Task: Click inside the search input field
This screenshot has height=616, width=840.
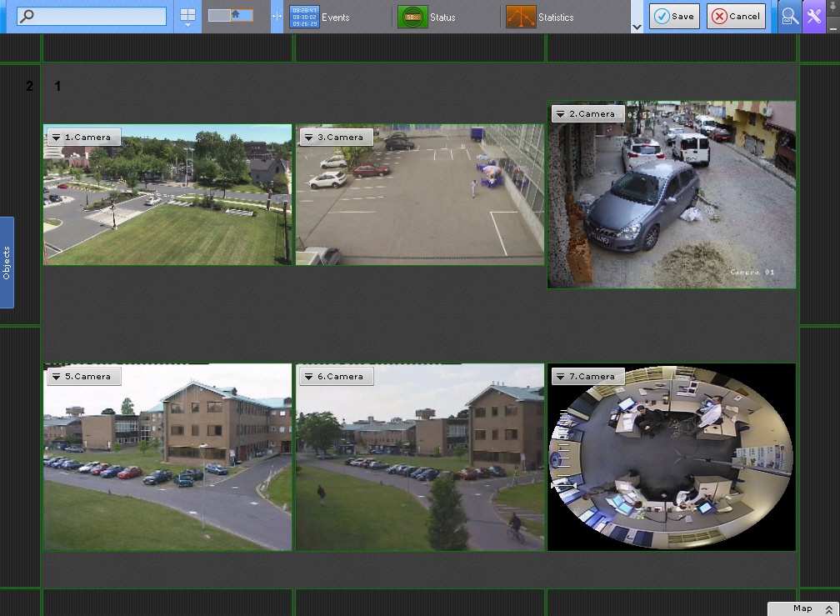Action: pos(100,16)
